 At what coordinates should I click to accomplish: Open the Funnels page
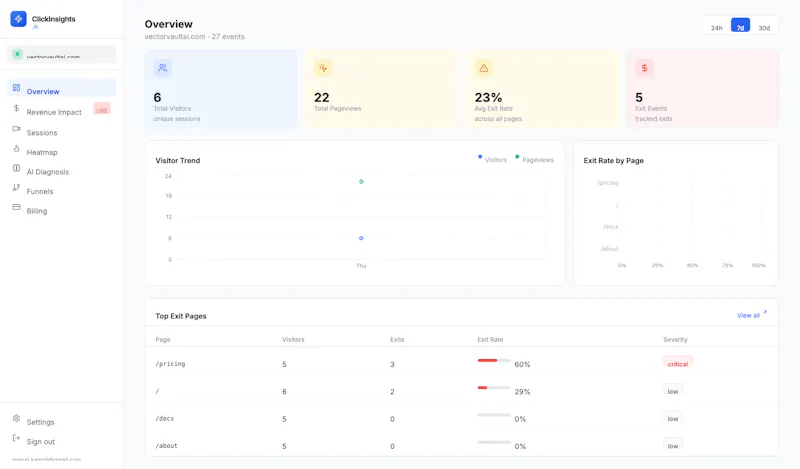(x=40, y=191)
